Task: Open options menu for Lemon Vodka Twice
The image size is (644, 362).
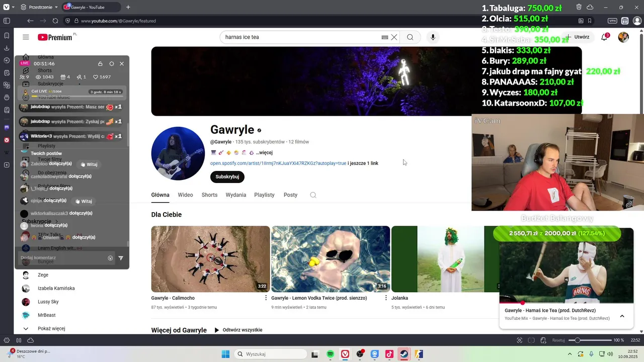Action: (386, 298)
